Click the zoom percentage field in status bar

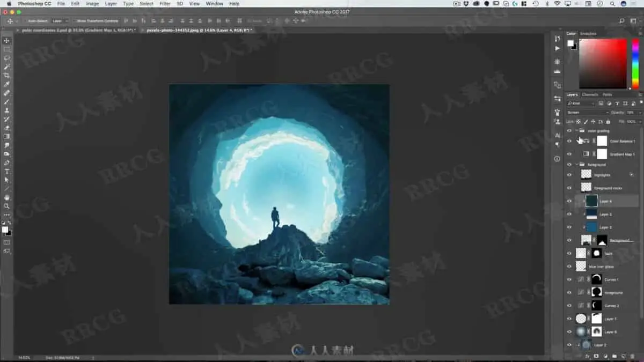pyautogui.click(x=24, y=357)
